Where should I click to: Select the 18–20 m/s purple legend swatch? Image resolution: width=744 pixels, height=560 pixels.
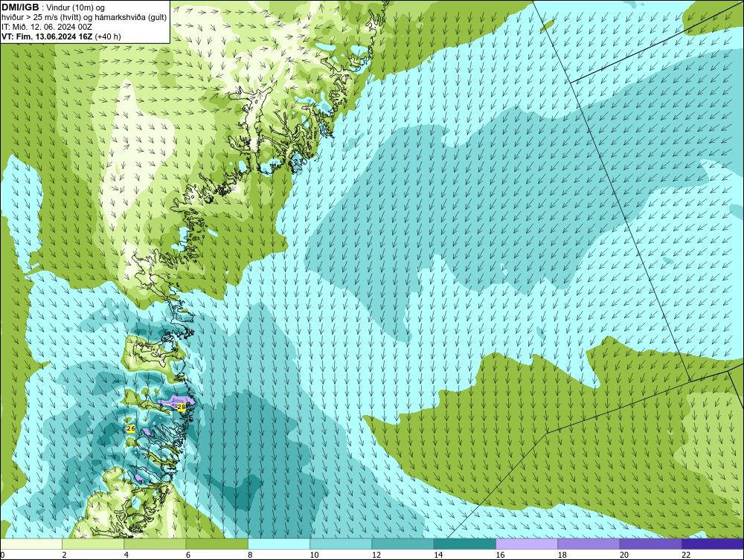pyautogui.click(x=589, y=544)
